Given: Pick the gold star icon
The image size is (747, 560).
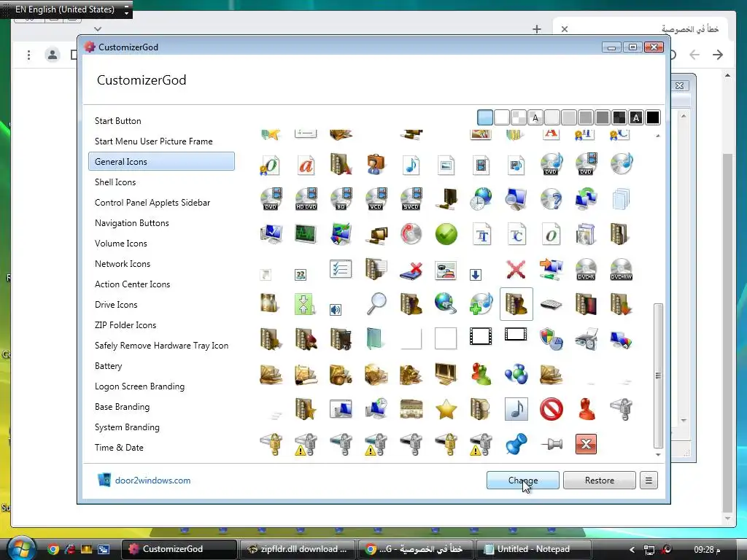Looking at the screenshot, I should pos(446,410).
